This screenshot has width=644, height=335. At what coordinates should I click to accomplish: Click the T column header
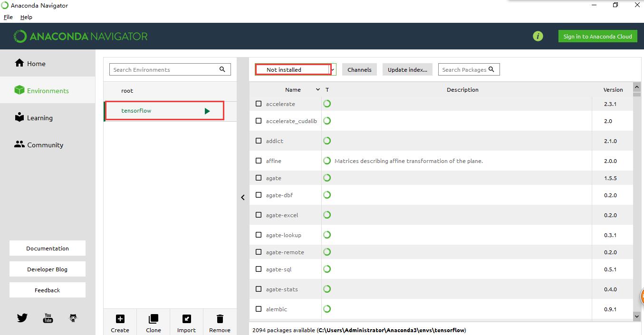pyautogui.click(x=327, y=89)
